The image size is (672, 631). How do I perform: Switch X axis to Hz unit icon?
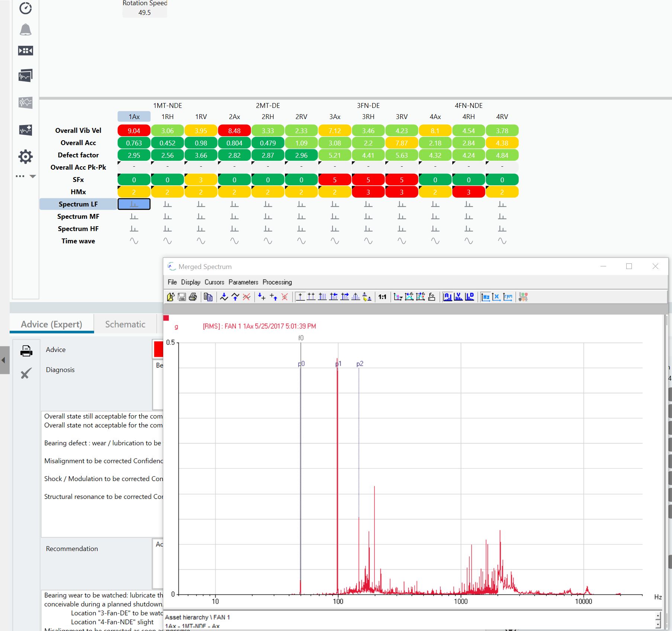click(485, 297)
